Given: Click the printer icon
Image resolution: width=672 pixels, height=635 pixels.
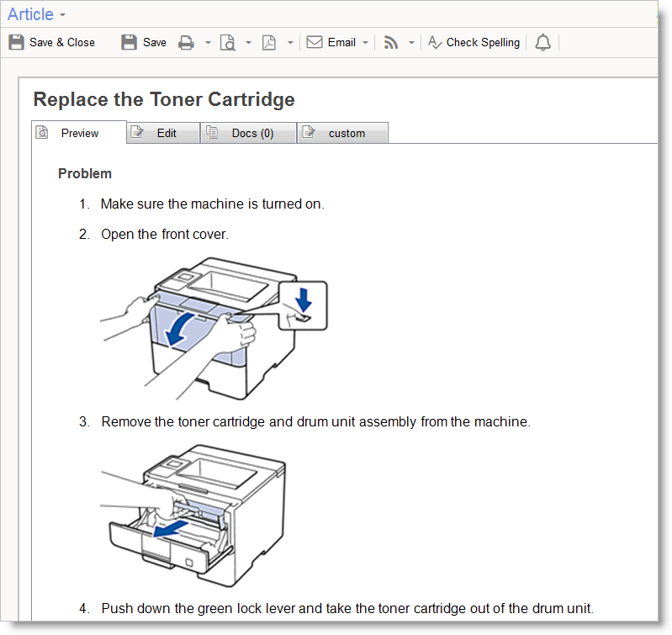Looking at the screenshot, I should 187,42.
